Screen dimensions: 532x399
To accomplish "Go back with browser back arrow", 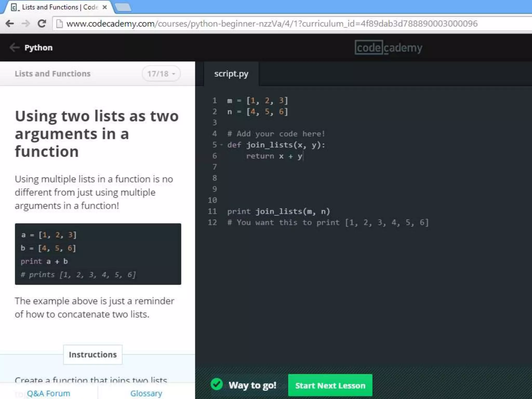I will tap(10, 24).
